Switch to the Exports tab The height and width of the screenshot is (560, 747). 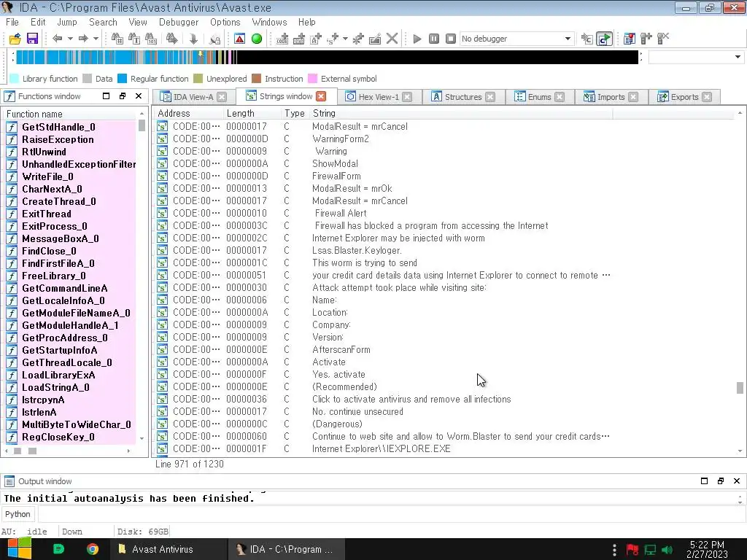click(684, 97)
